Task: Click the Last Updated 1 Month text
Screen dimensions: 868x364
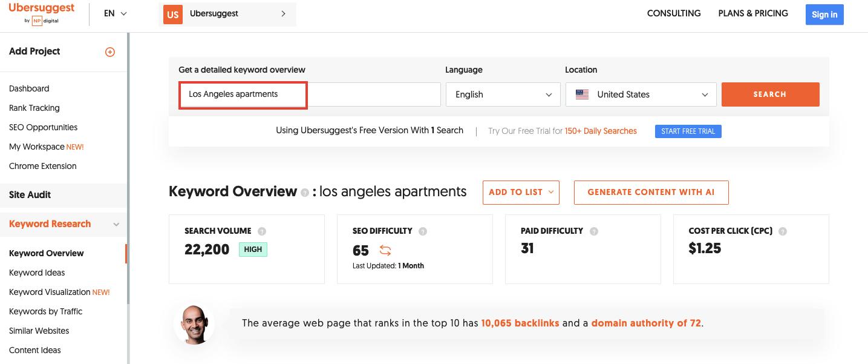Action: tap(388, 266)
